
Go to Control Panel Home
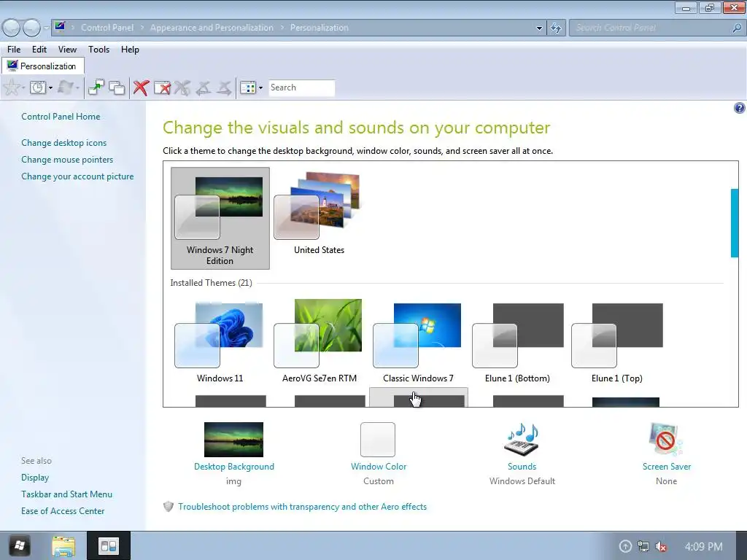click(61, 117)
